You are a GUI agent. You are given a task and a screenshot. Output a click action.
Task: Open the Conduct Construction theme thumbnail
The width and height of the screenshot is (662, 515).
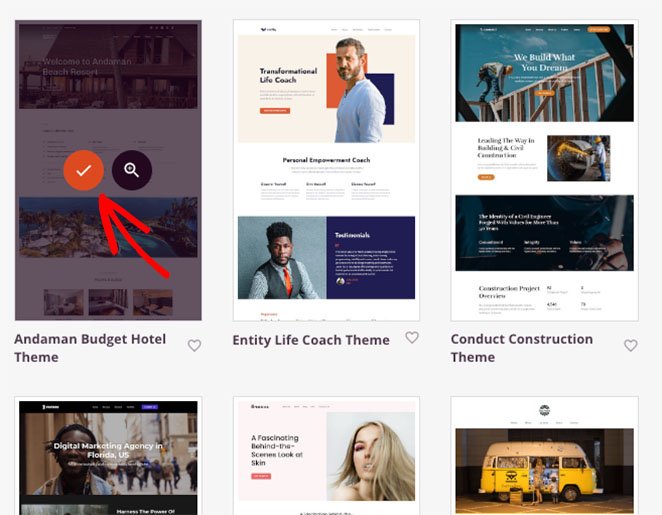tap(545, 170)
